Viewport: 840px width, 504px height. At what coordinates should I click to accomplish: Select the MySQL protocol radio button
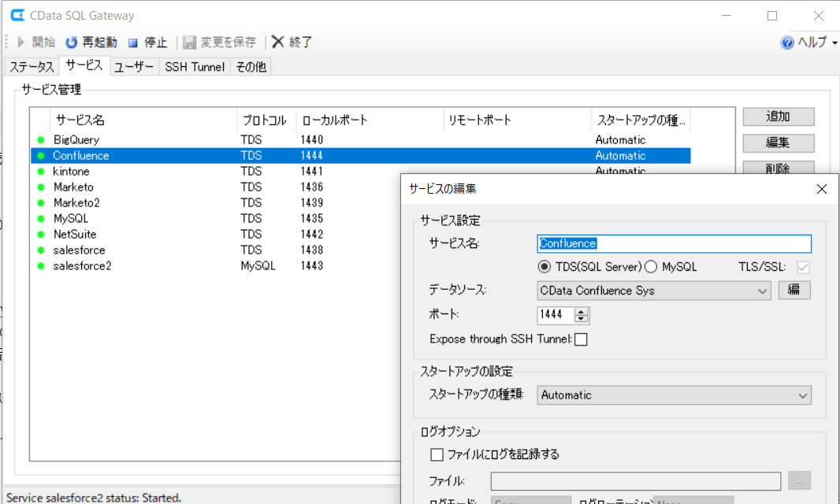click(651, 267)
